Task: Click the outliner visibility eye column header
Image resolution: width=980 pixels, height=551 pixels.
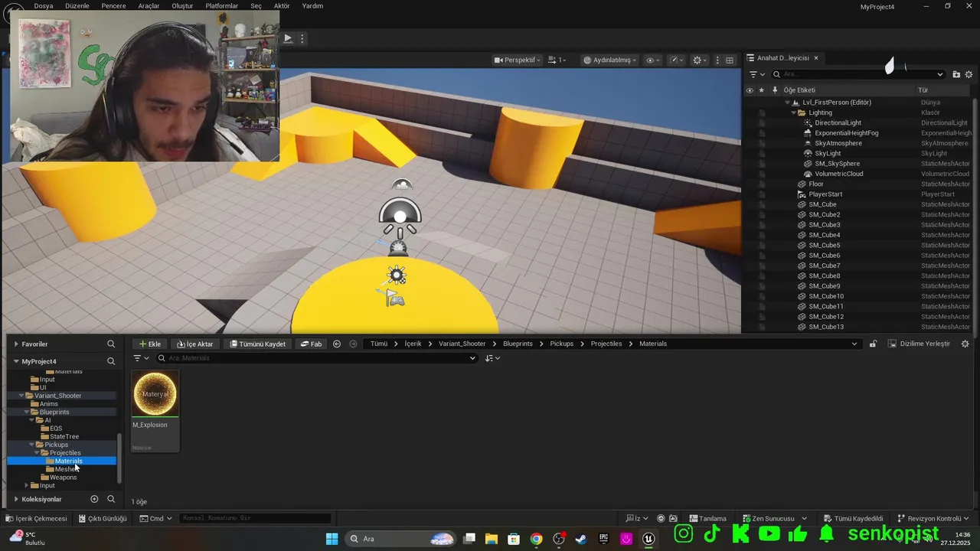Action: 750,90
